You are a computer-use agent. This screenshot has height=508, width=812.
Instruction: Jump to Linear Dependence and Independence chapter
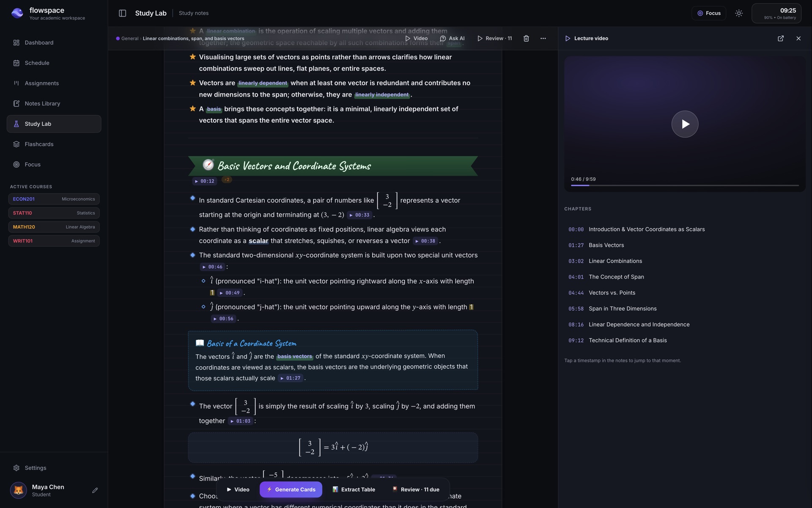click(685, 325)
